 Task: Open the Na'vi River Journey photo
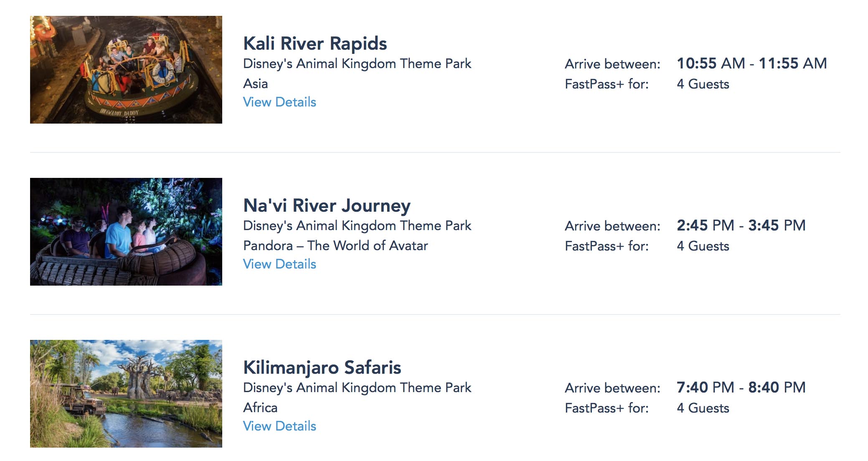coord(126,232)
